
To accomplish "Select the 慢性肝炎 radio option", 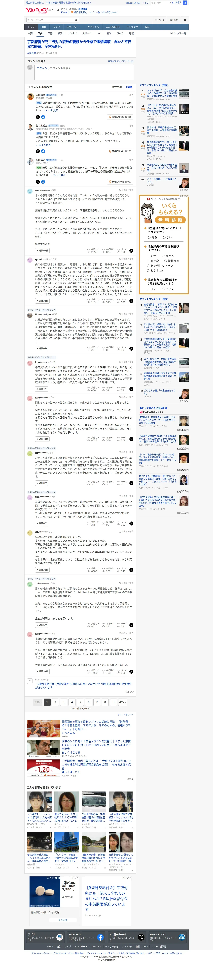I will [166, 261].
